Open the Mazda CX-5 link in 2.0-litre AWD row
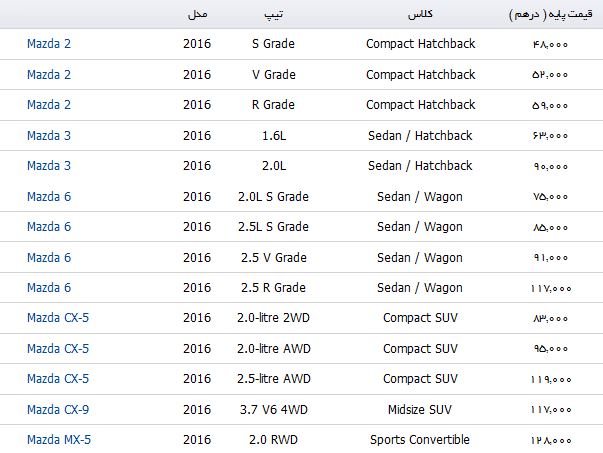The image size is (603, 453). [58, 348]
